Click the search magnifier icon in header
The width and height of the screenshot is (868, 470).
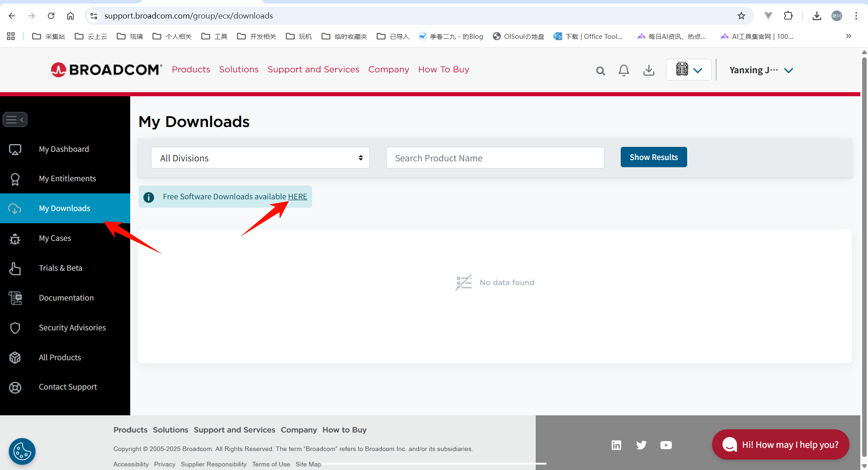pos(600,70)
